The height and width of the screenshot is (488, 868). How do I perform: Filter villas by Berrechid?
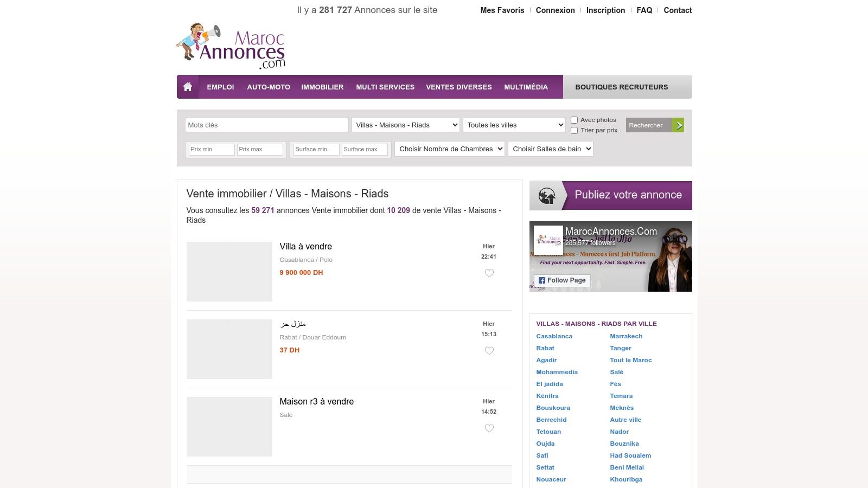pos(551,420)
